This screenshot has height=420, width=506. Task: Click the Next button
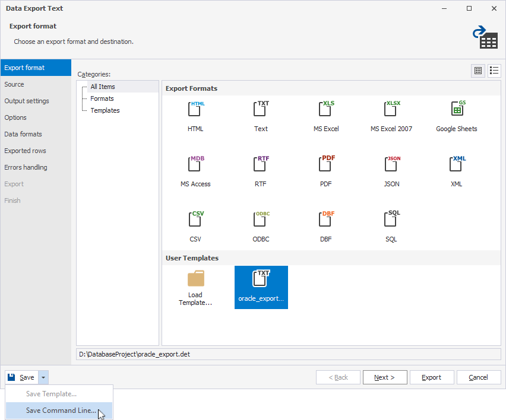coord(385,377)
